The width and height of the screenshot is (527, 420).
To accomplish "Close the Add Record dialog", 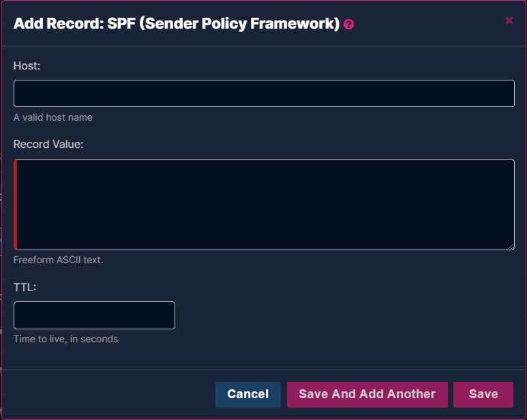I will (x=509, y=20).
